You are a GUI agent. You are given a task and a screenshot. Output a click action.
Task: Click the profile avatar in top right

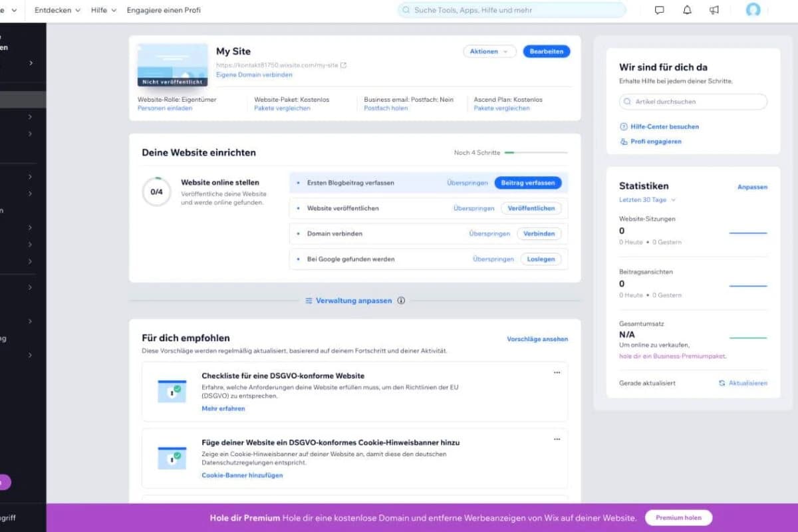753,10
